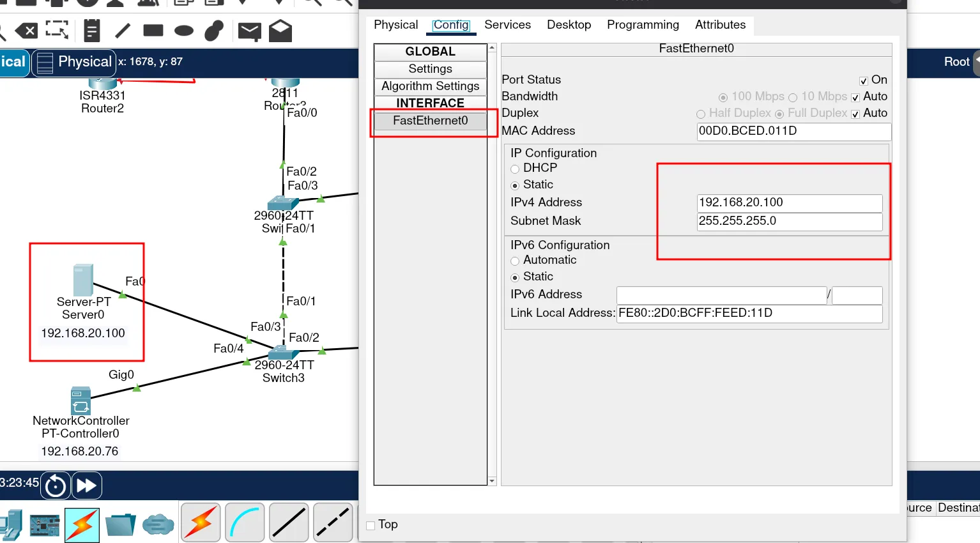Click the Server0 device icon

(x=83, y=280)
